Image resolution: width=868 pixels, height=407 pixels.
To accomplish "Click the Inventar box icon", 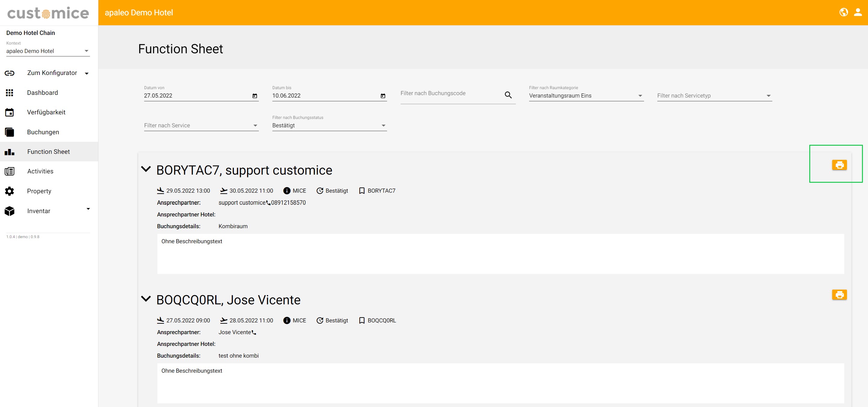I will click(x=9, y=211).
